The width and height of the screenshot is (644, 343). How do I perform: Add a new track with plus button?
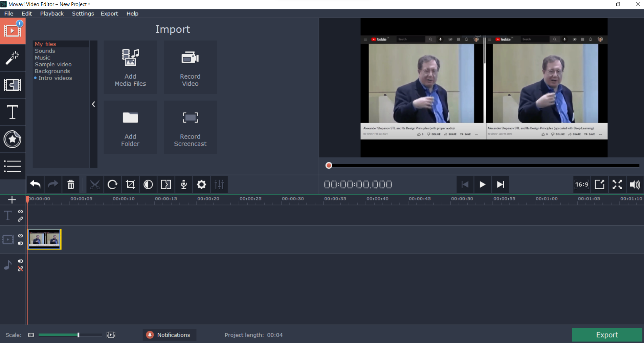click(12, 200)
